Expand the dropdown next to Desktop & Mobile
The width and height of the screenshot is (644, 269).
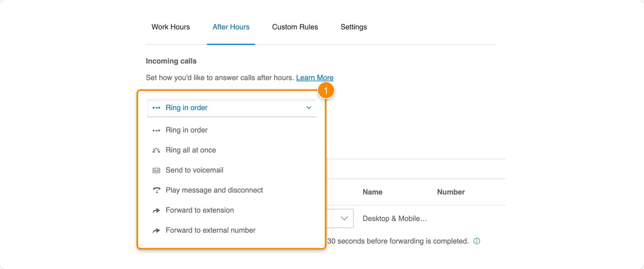tap(344, 218)
